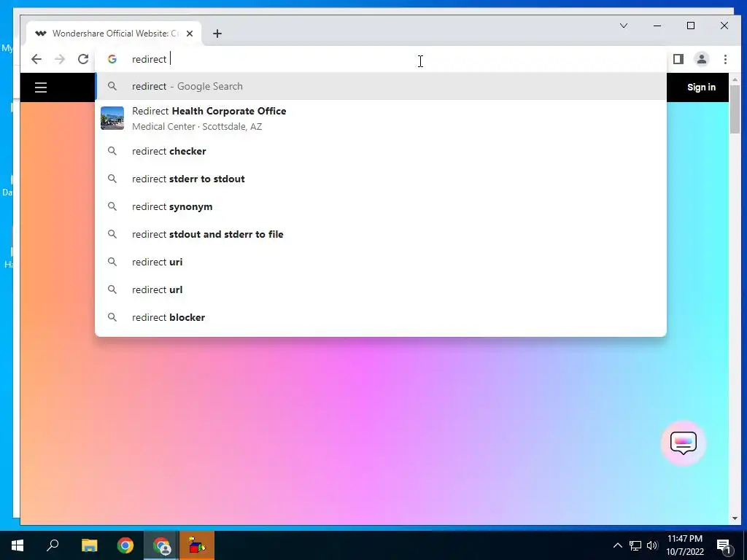Reload the current page
Viewport: 747px width, 560px height.
tap(83, 59)
